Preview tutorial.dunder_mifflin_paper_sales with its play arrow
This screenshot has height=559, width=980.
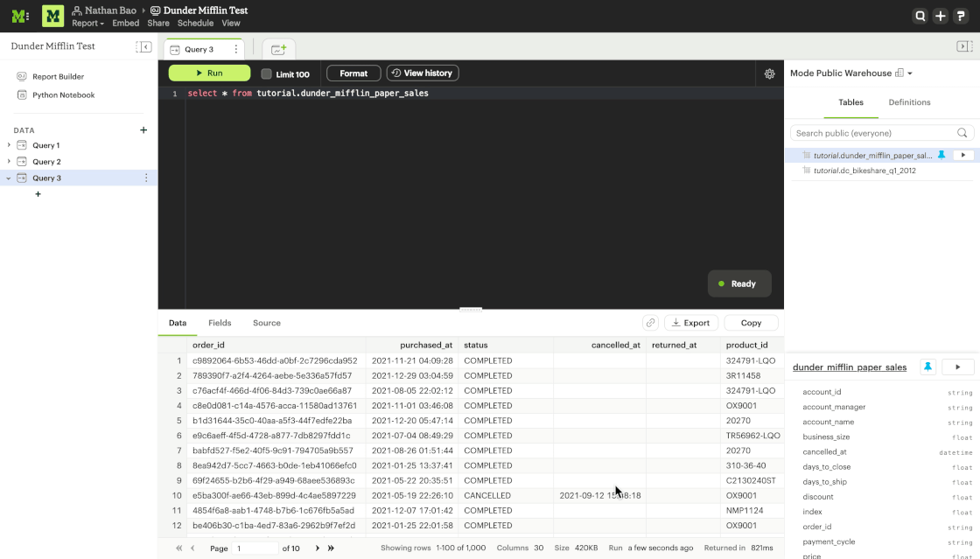(x=963, y=155)
